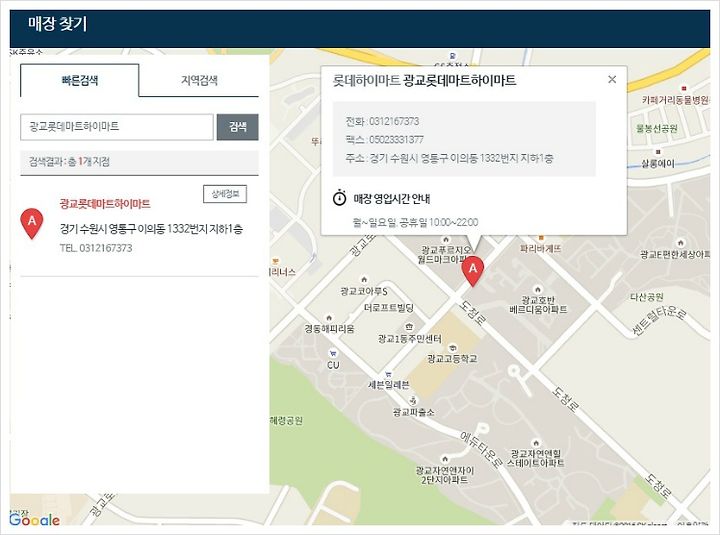
Task: Click the 광교1동주민센터 icon on map
Action: 409,327
